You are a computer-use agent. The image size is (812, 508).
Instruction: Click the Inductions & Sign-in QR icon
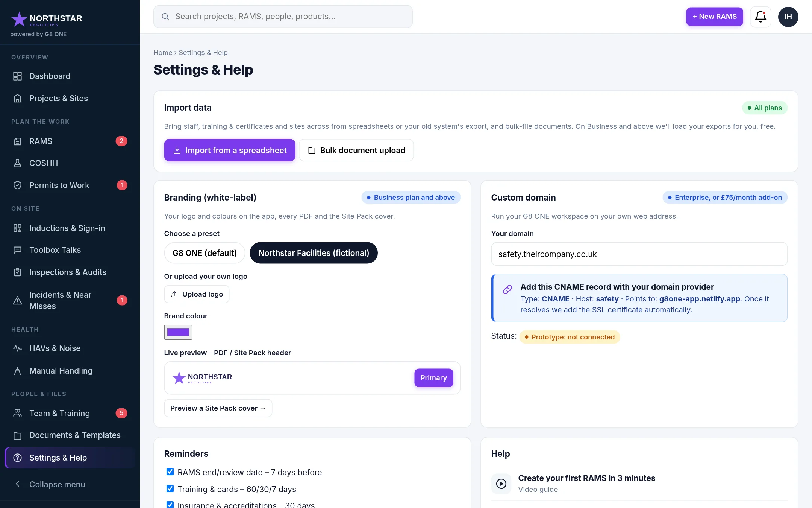(17, 228)
